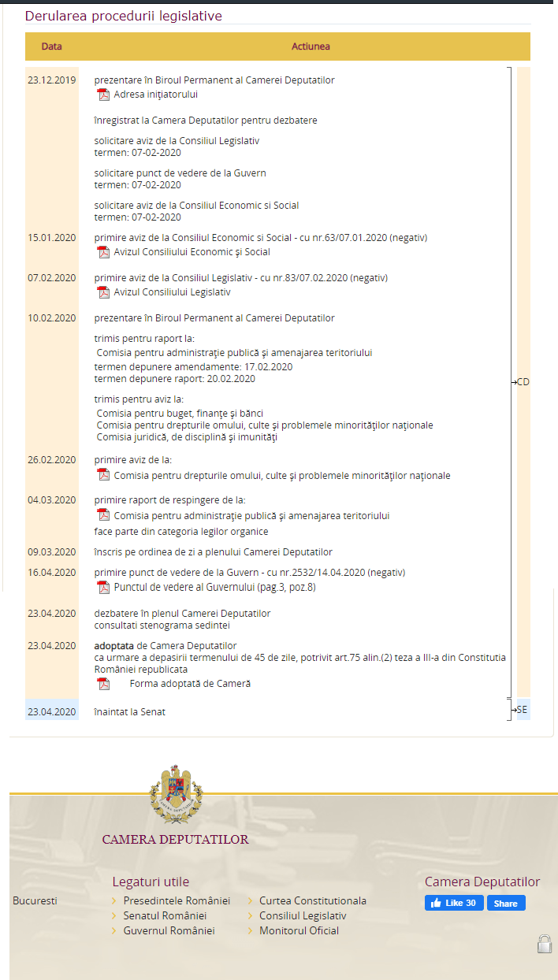Go to Senatul României link
The width and height of the screenshot is (558, 980).
(x=165, y=915)
